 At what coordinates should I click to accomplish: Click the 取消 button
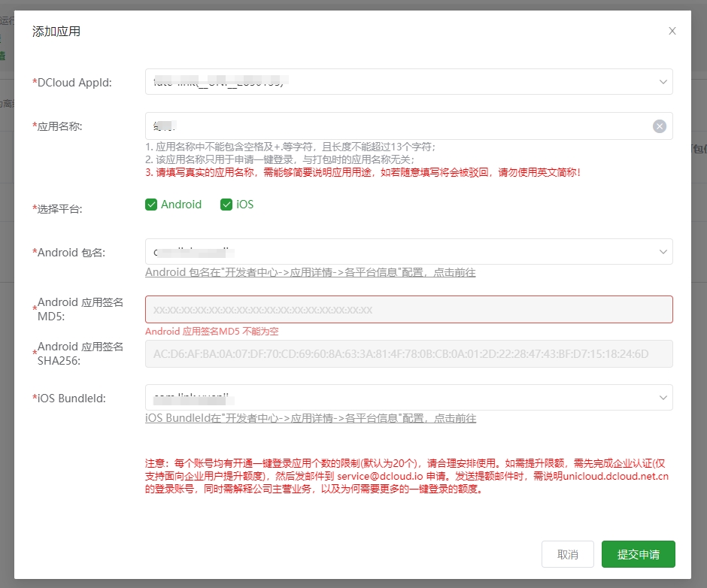567,554
